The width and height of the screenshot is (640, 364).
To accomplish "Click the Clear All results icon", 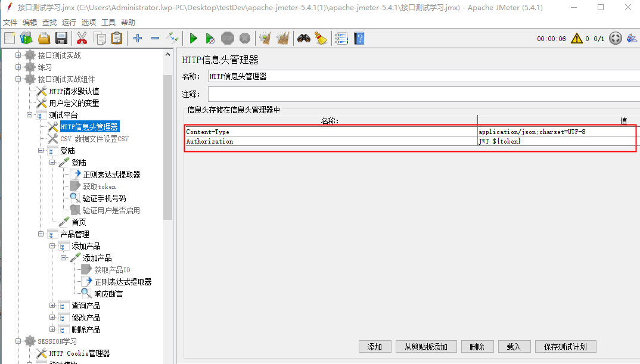I will [x=283, y=38].
